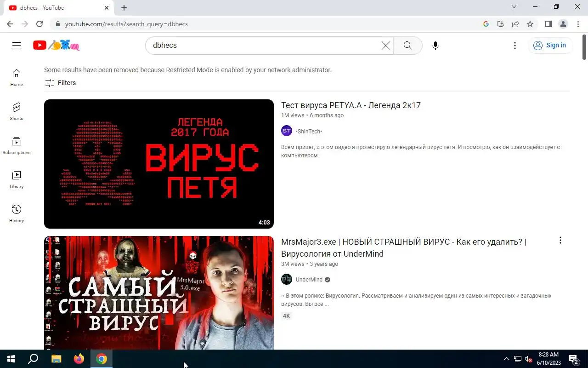The image size is (588, 368).
Task: Open the tab search dropdown chevron
Action: [x=514, y=6]
